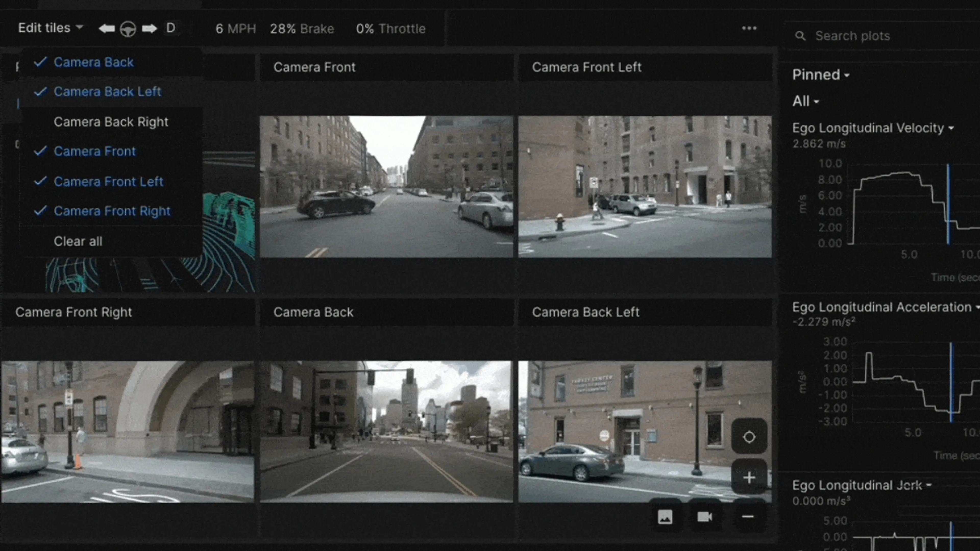The width and height of the screenshot is (980, 551).
Task: Select Camera Front Left menu entry
Action: click(x=108, y=182)
